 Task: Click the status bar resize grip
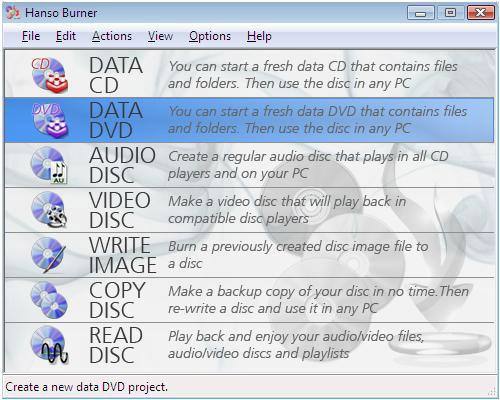point(492,392)
